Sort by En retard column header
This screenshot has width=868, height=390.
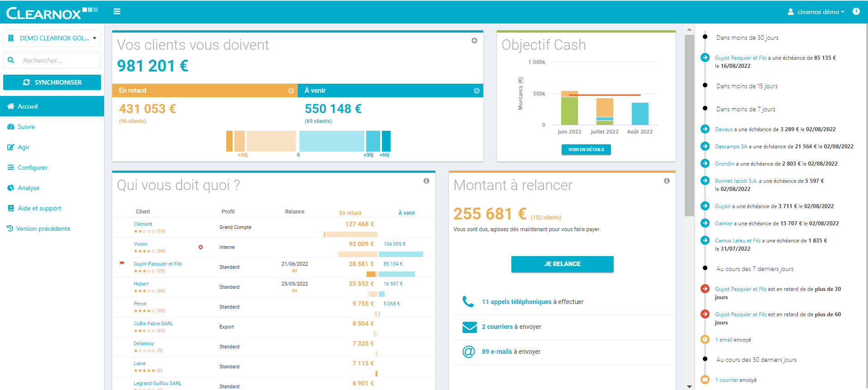350,213
